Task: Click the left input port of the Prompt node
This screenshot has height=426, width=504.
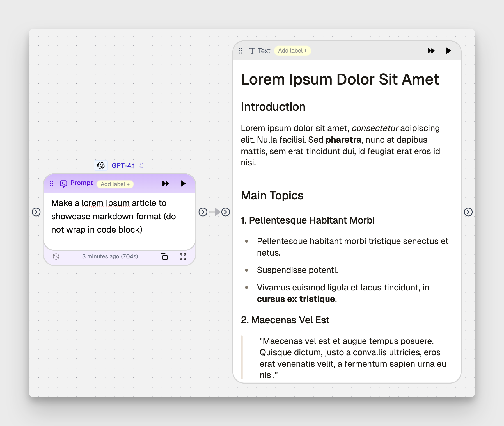Action: (x=36, y=212)
